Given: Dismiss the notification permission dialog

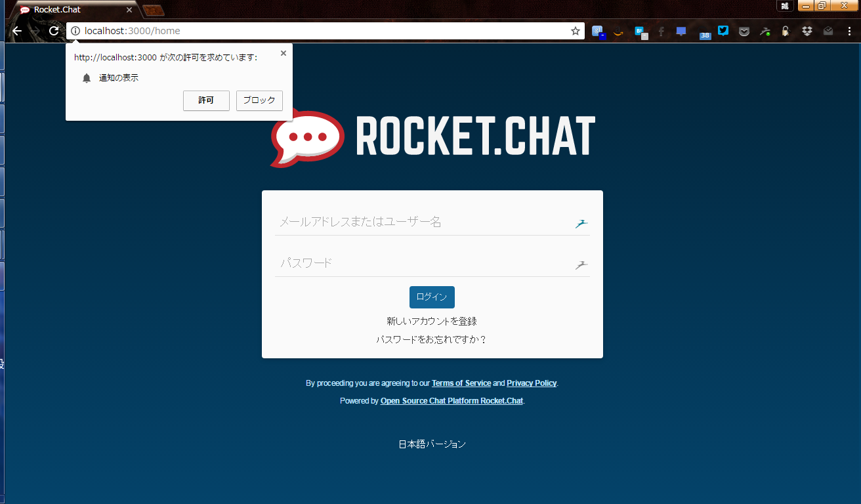Looking at the screenshot, I should pyautogui.click(x=283, y=53).
